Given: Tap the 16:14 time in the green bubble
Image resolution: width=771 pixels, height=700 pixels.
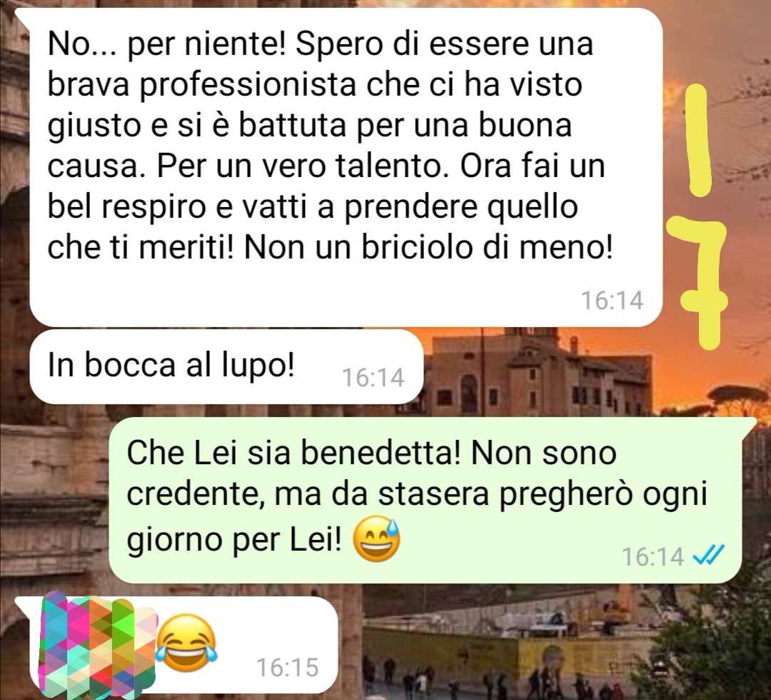Looking at the screenshot, I should [x=653, y=556].
